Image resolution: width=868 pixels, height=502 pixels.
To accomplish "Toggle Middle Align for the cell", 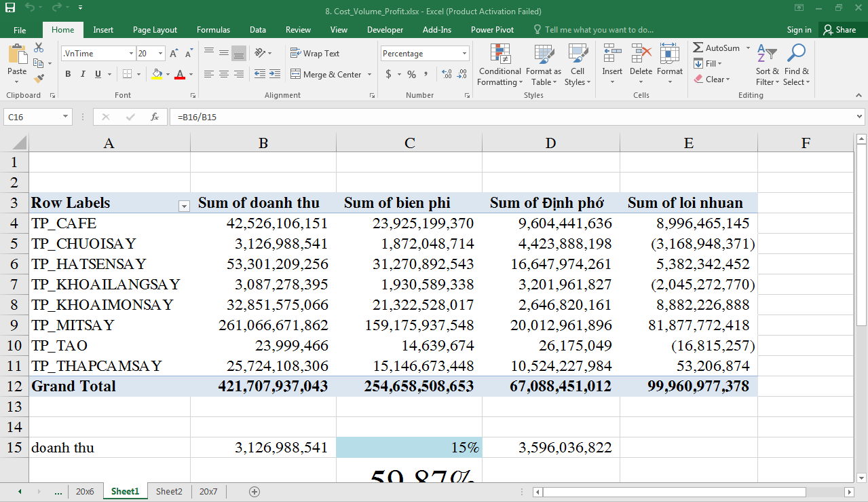I will pos(224,53).
